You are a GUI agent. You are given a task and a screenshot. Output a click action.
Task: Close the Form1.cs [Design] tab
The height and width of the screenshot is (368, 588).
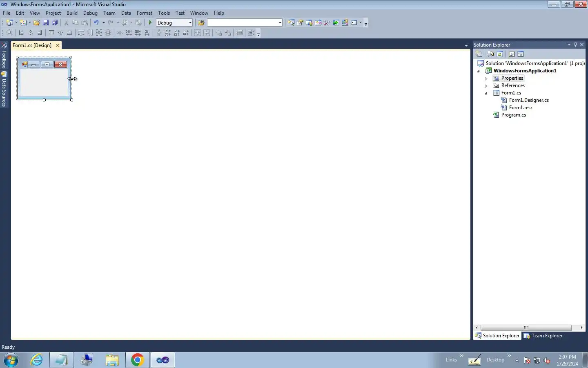pyautogui.click(x=58, y=45)
